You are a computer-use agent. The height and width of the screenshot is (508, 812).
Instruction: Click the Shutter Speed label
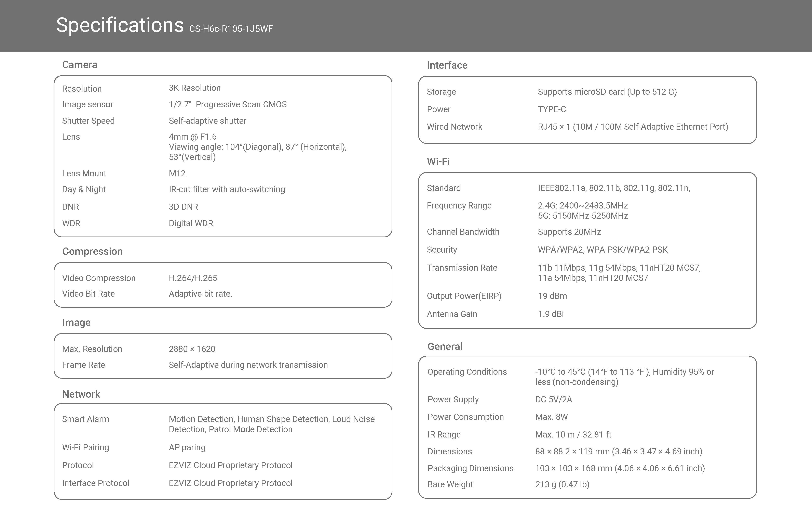coord(88,121)
